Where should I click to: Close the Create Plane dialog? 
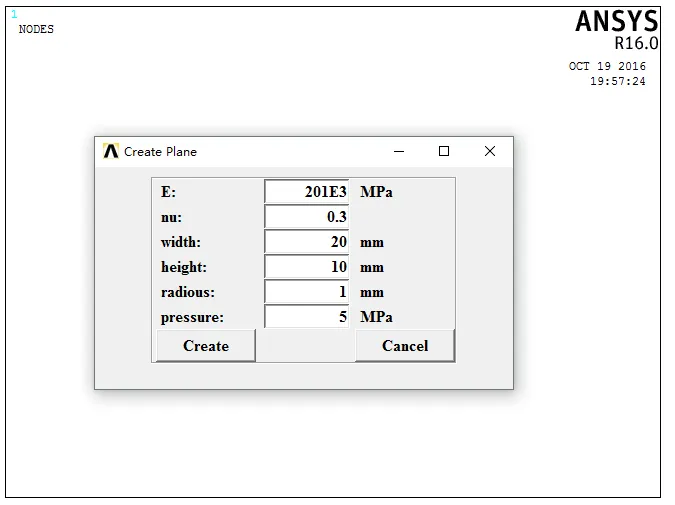pyautogui.click(x=490, y=151)
